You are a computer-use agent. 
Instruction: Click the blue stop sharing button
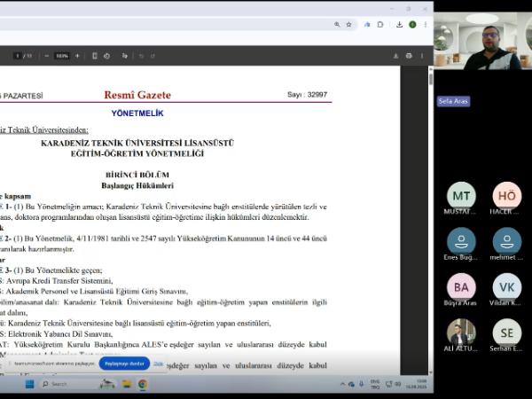click(x=124, y=364)
